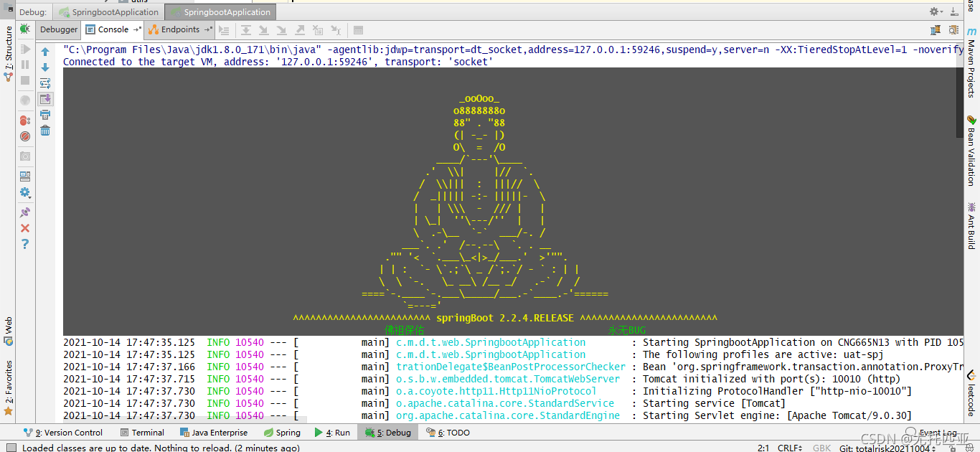Select first SpringbootApplication debug session tab
The image size is (980, 452).
[x=109, y=12]
